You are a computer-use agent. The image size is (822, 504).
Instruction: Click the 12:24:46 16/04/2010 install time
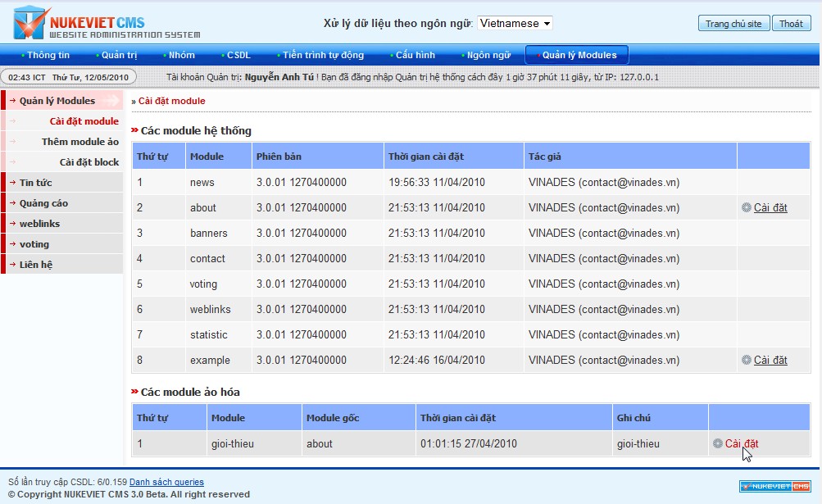[x=437, y=360]
